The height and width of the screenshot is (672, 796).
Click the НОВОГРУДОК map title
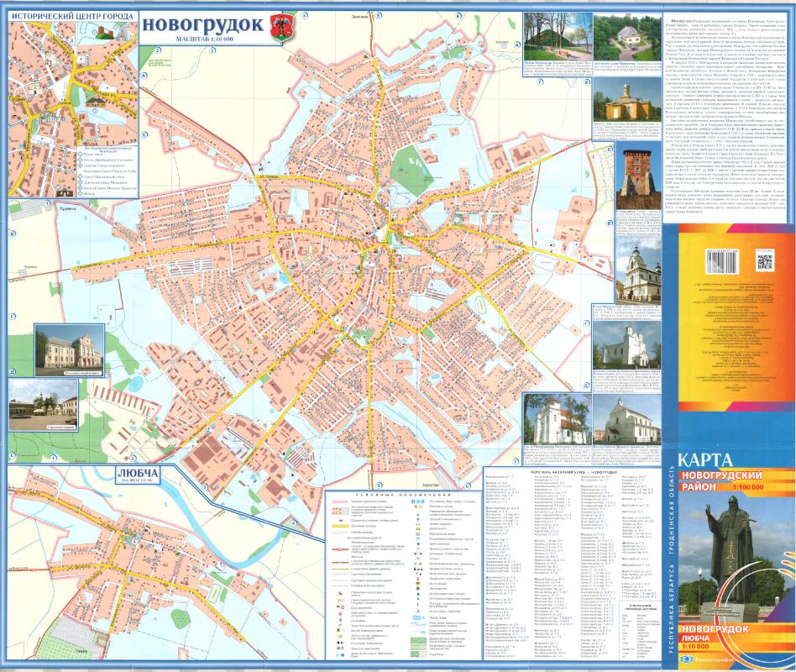coord(201,24)
